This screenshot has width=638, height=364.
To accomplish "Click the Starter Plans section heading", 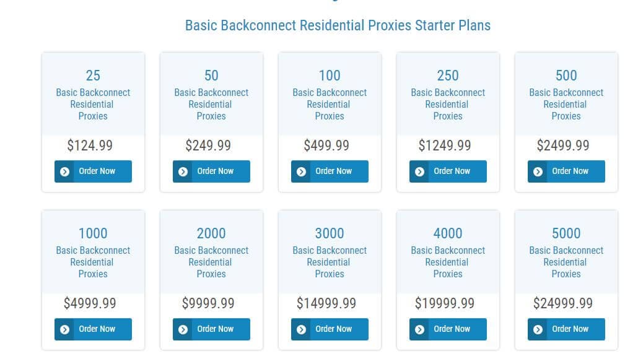I will (338, 25).
